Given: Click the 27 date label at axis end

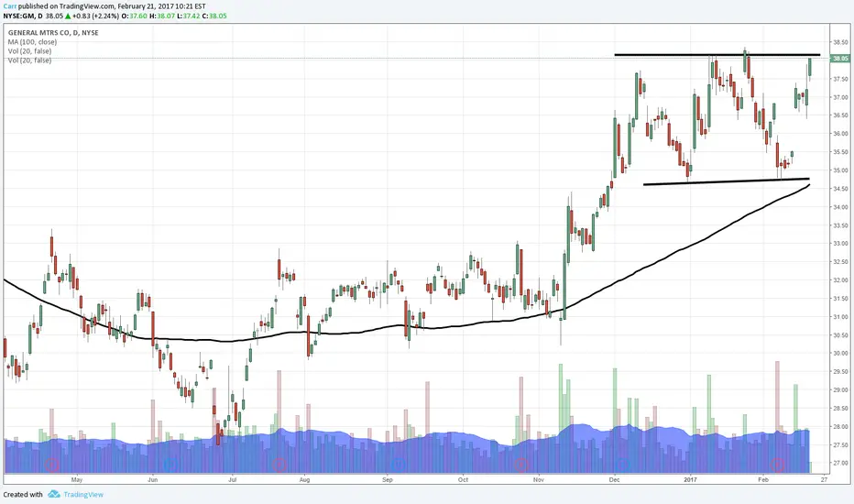Looking at the screenshot, I should (824, 480).
